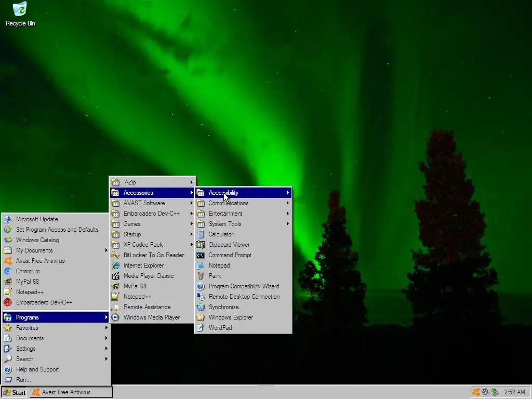Click the Synchronize icon
The width and height of the screenshot is (532, 399).
pos(201,307)
